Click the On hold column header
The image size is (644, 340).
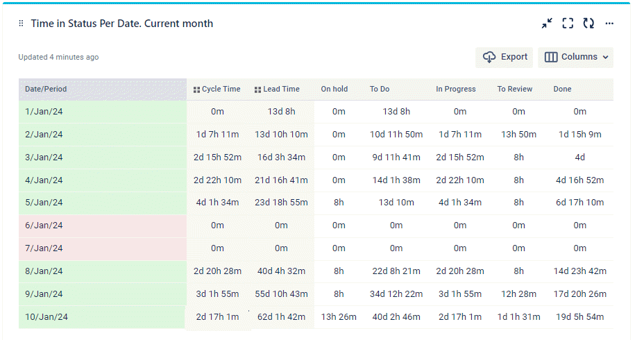point(334,89)
